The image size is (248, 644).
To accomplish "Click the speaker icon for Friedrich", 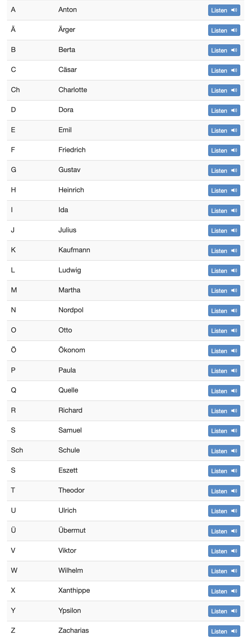I will coord(234,150).
